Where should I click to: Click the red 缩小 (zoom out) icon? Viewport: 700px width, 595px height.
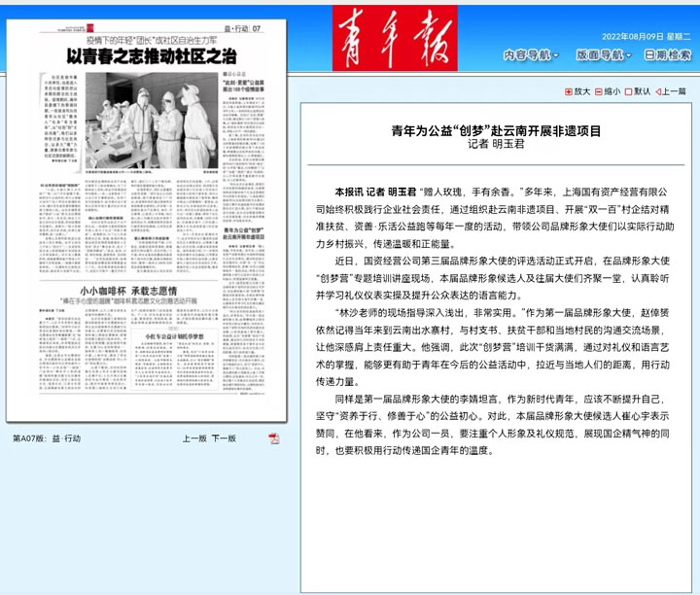point(598,91)
